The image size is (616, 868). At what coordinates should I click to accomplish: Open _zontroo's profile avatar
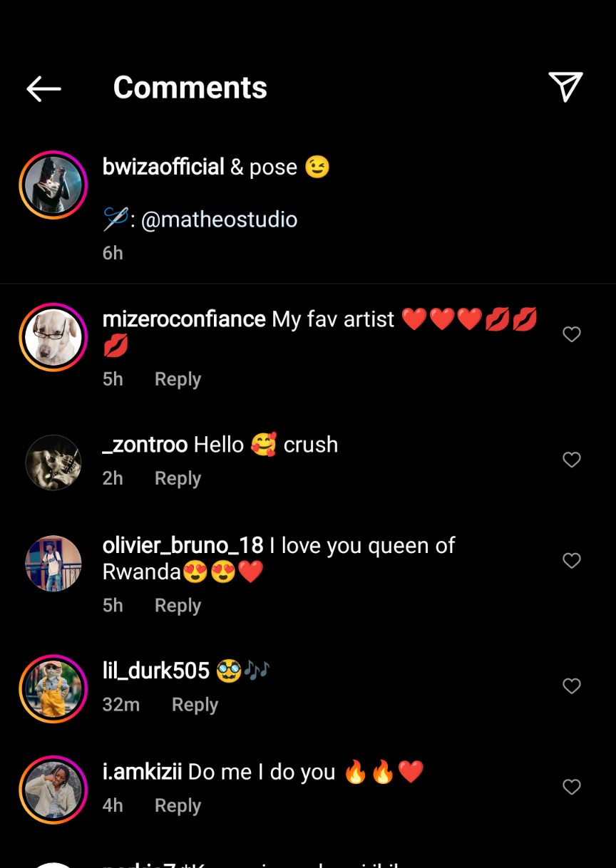[53, 463]
